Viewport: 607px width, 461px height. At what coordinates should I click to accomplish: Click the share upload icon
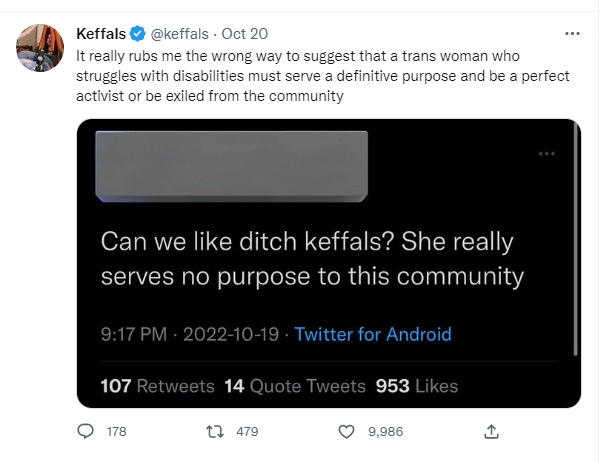(491, 432)
